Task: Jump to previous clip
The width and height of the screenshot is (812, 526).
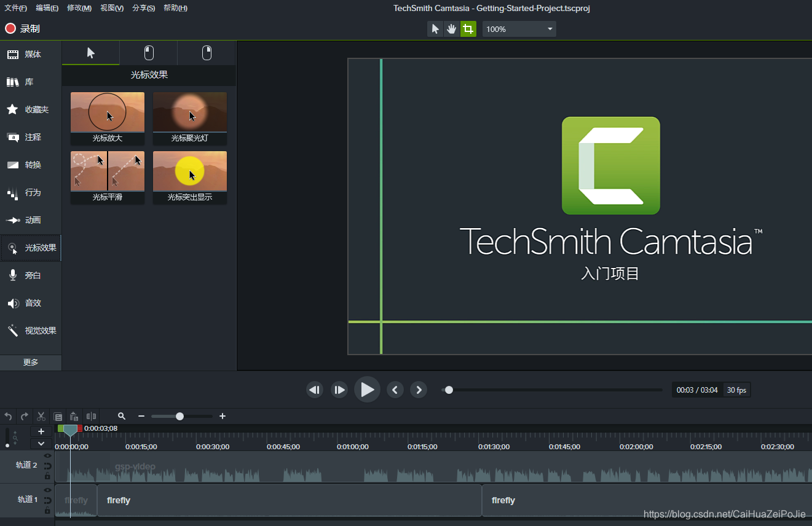Action: coord(395,390)
